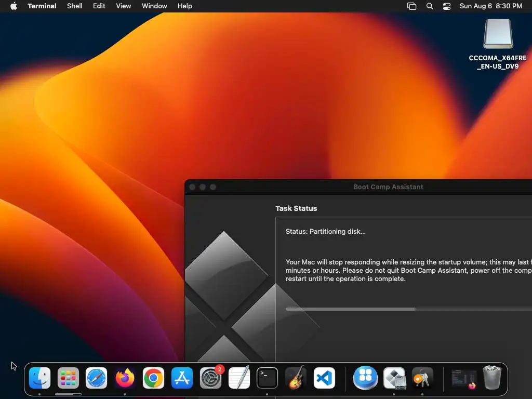This screenshot has height=399, width=532.
Task: Click the 'Your Mac will stop responding' message
Action: click(x=409, y=270)
